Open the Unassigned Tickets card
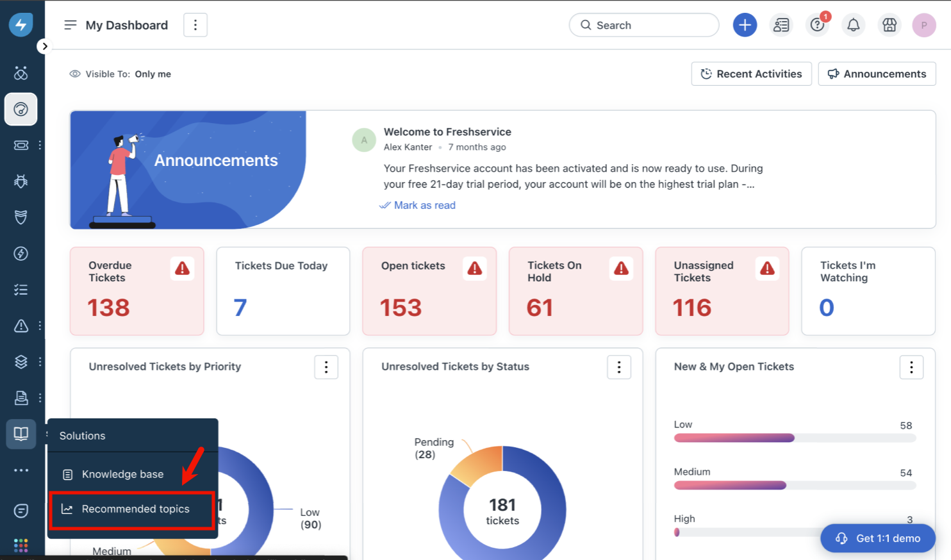 click(x=722, y=291)
